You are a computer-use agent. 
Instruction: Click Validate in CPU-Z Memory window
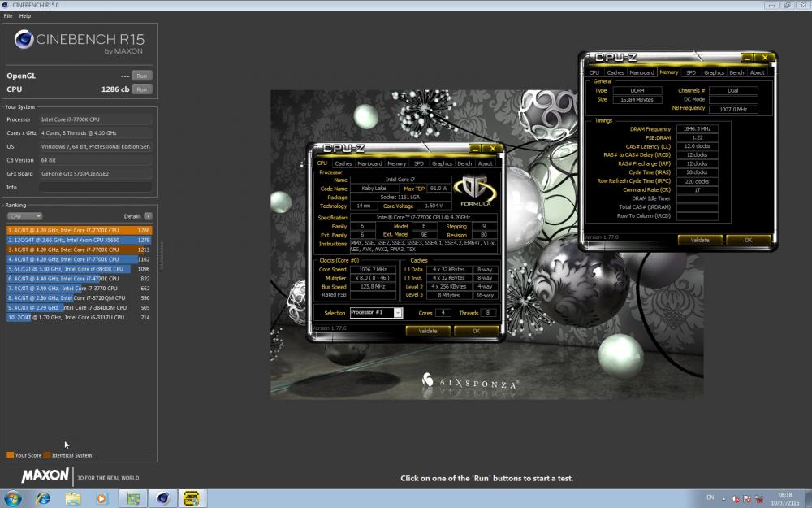700,240
